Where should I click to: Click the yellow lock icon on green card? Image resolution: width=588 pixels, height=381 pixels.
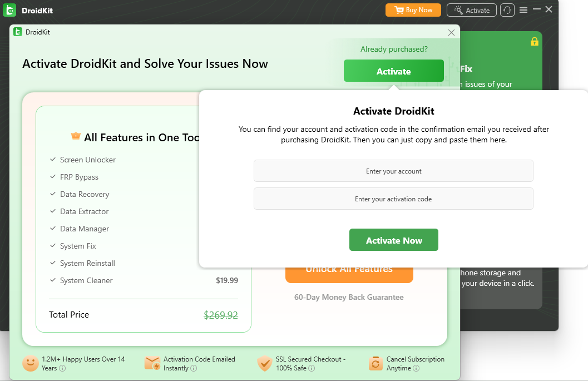535,41
